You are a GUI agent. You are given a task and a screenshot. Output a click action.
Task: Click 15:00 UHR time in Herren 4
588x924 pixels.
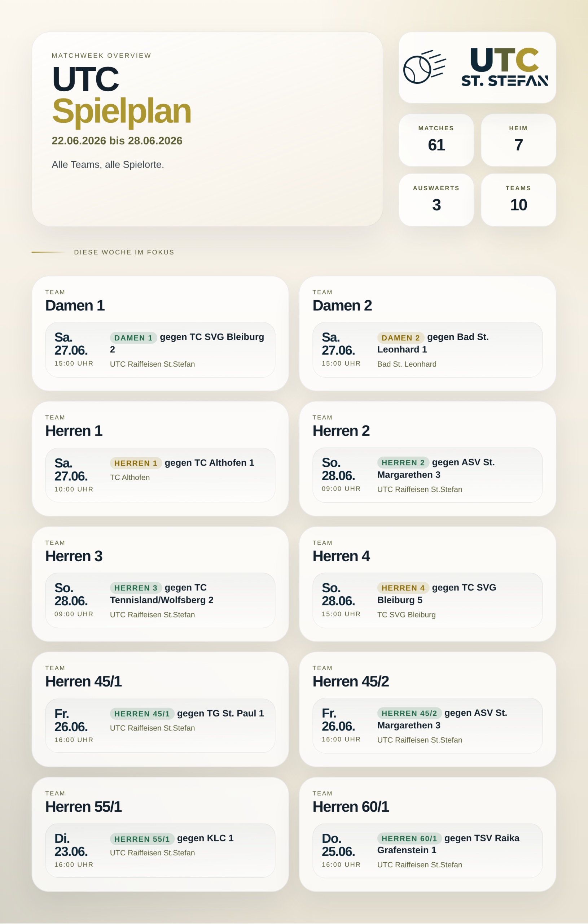click(x=341, y=614)
